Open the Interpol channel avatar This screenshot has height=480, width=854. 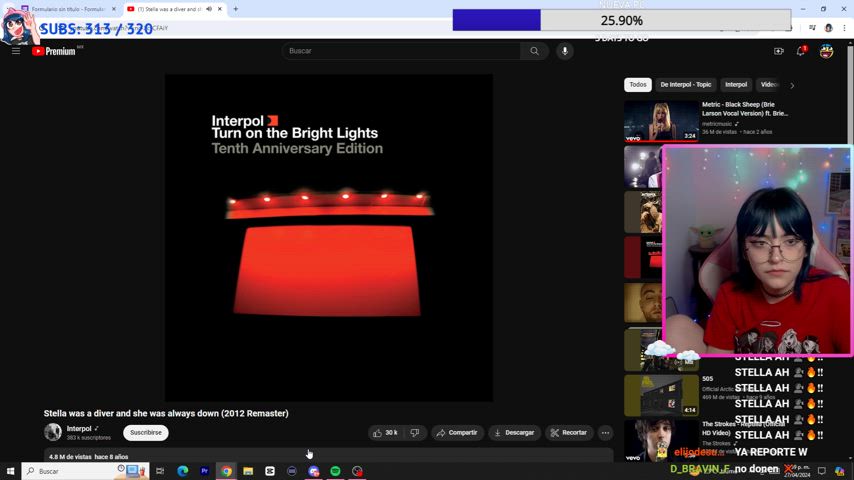(53, 432)
